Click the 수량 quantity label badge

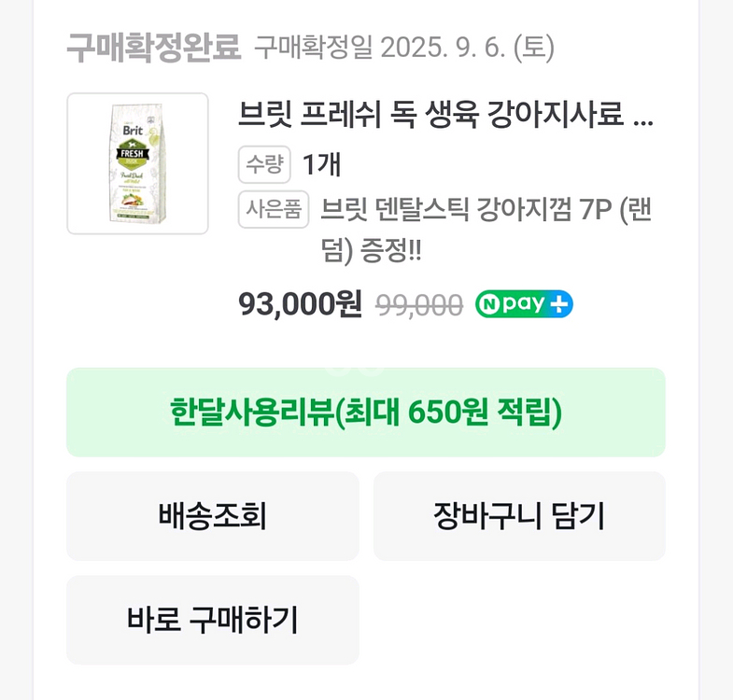click(264, 164)
